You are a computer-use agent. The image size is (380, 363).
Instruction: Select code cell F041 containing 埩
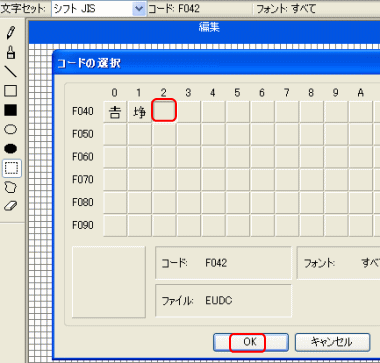click(x=140, y=112)
